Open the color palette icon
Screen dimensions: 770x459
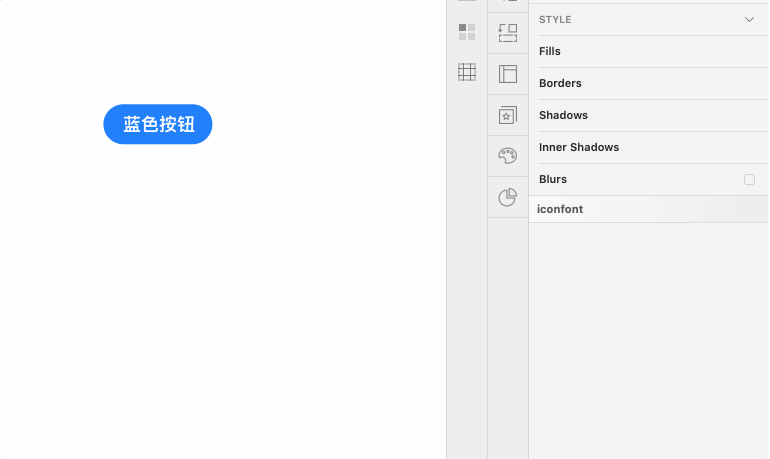(x=508, y=156)
